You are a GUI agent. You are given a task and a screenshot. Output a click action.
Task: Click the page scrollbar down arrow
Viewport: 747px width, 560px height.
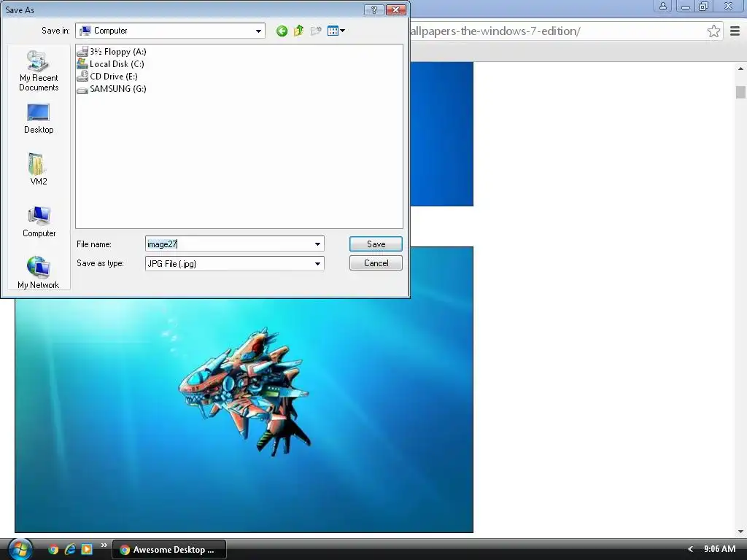click(x=740, y=532)
